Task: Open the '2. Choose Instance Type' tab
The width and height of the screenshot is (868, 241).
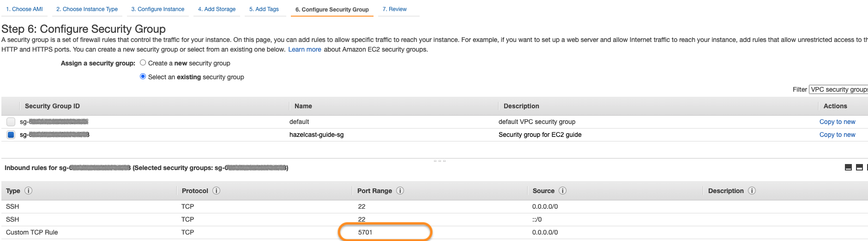Action: click(x=87, y=9)
